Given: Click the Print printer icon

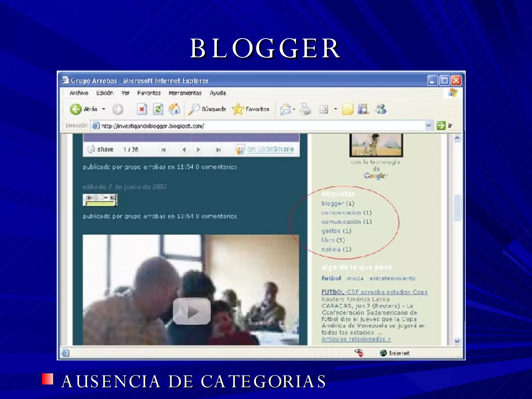Looking at the screenshot, I should click(305, 109).
